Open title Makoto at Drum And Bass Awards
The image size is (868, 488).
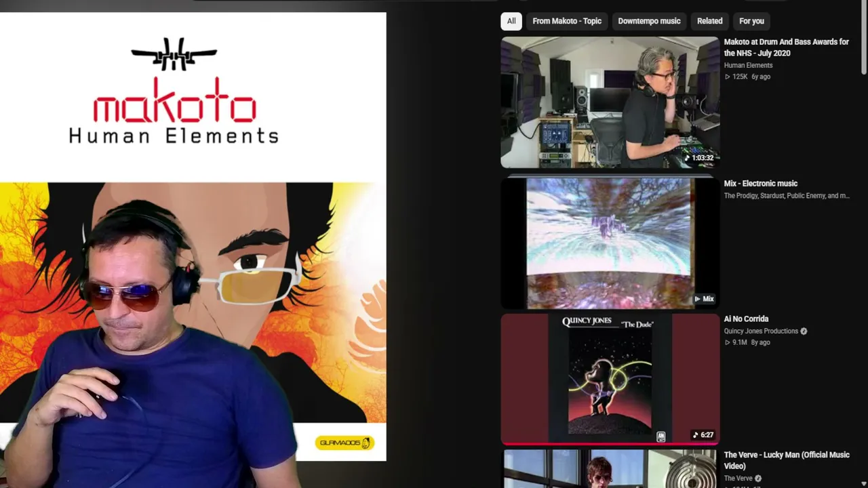[787, 47]
